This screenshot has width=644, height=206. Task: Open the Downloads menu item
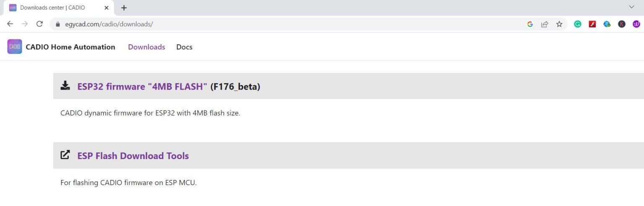click(146, 47)
